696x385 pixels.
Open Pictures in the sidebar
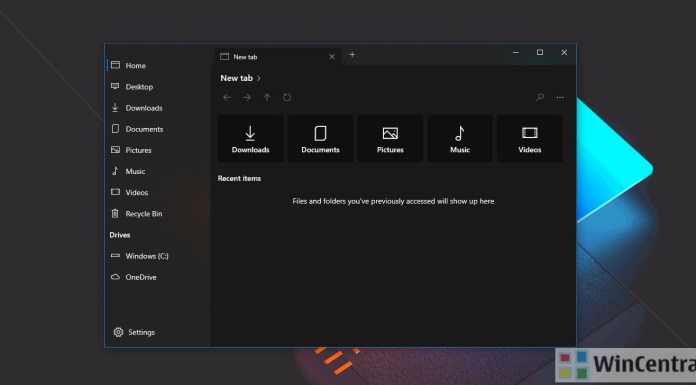point(158,150)
